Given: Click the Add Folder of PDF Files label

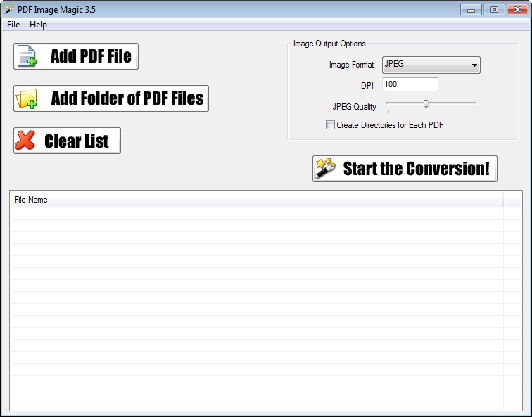Looking at the screenshot, I should click(x=127, y=98).
